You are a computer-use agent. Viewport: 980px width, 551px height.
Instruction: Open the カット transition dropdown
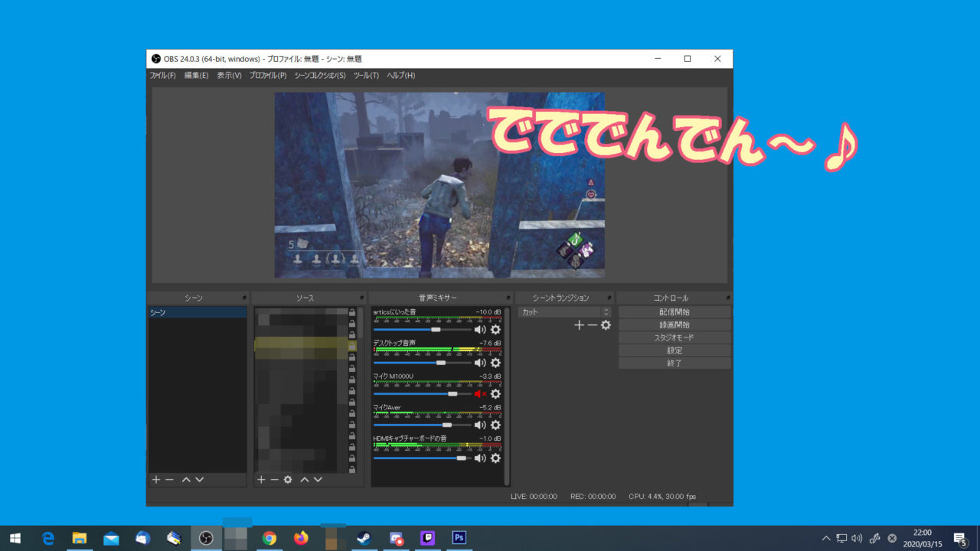click(x=564, y=312)
